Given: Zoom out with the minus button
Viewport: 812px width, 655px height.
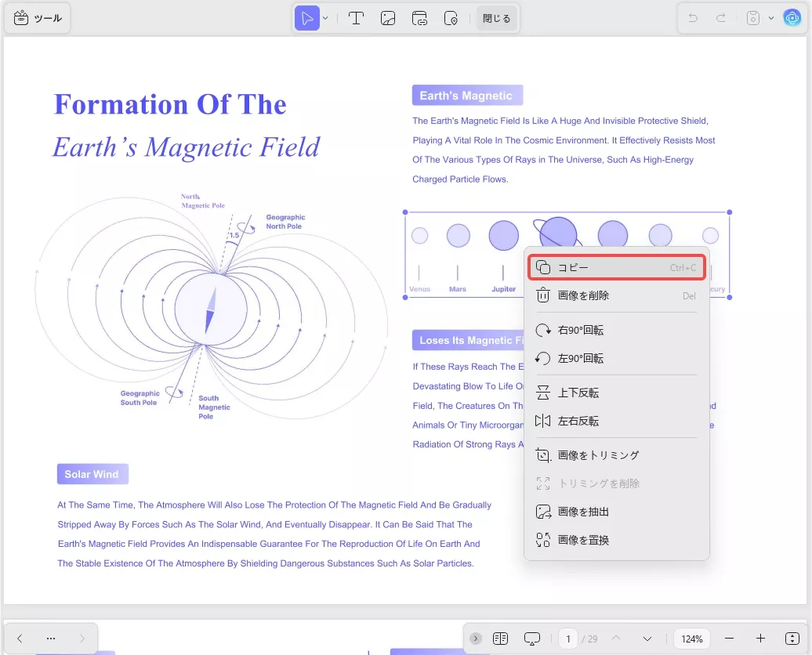Looking at the screenshot, I should pyautogui.click(x=729, y=639).
